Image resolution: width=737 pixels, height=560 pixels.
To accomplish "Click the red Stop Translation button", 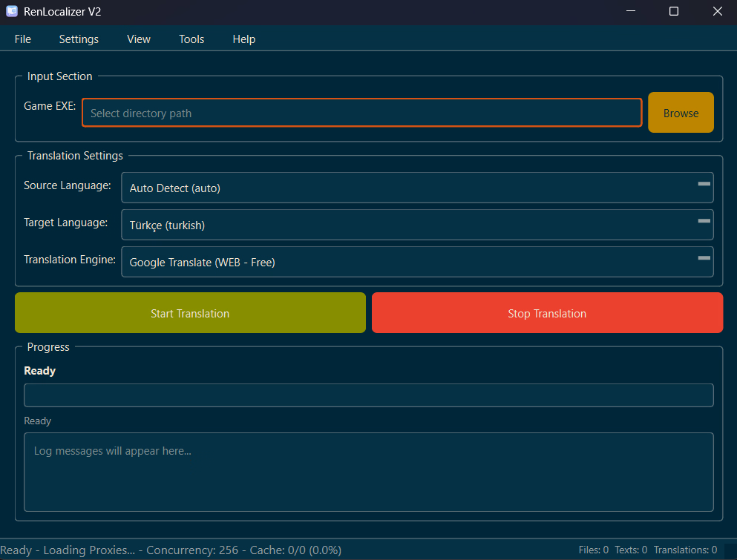I will pyautogui.click(x=547, y=313).
